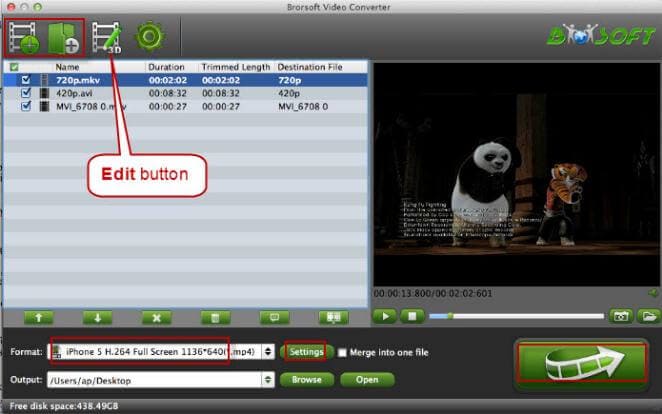Click film icon next to 420p.avi
The height and width of the screenshot is (414, 662).
[x=44, y=93]
